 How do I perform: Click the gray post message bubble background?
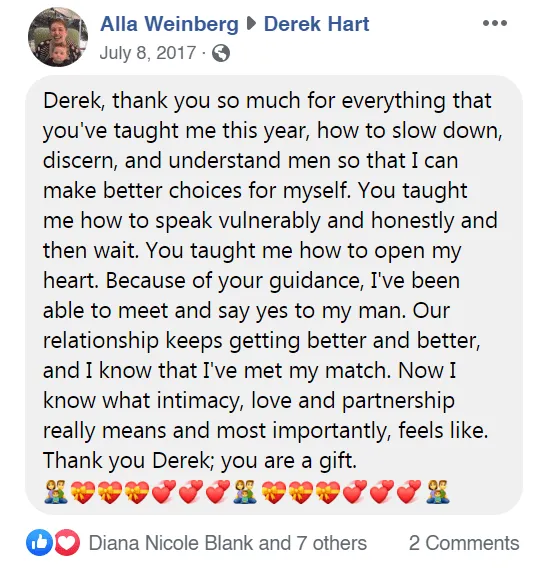pyautogui.click(x=274, y=295)
